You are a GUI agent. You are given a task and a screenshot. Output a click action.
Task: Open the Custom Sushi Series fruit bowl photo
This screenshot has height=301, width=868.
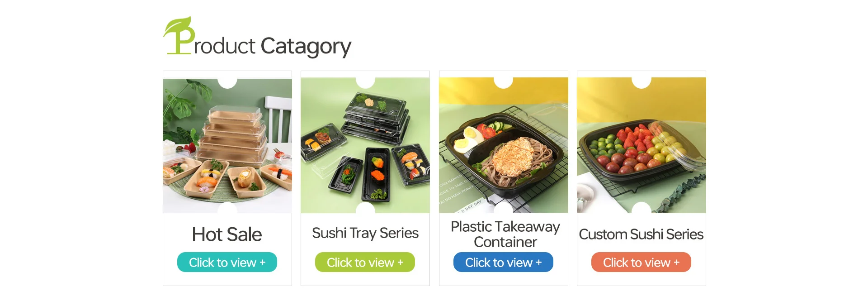coord(642,145)
